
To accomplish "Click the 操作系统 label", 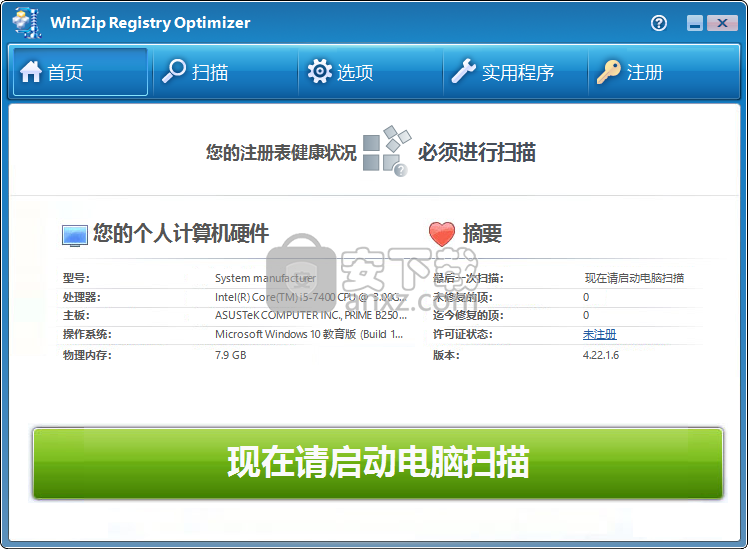I will [x=87, y=334].
